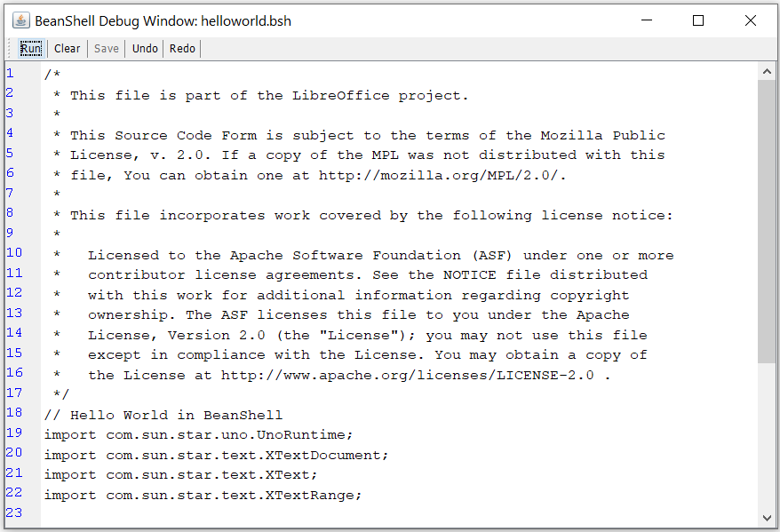Click the scrollbar up arrow
This screenshot has width=780, height=532.
click(768, 70)
